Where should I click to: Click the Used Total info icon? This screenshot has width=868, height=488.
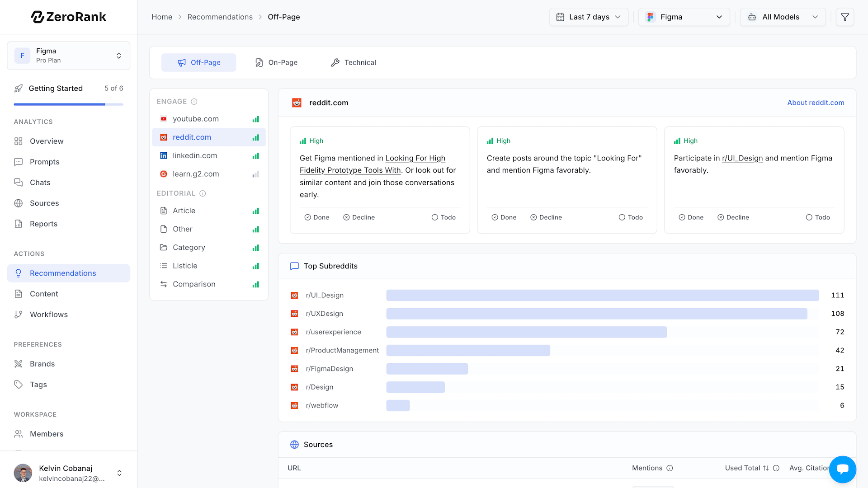(776, 468)
